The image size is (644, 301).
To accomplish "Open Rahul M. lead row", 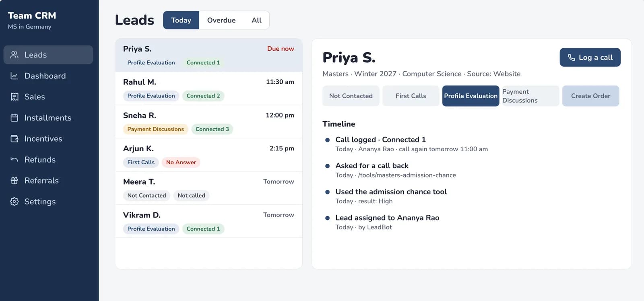I will click(x=208, y=89).
